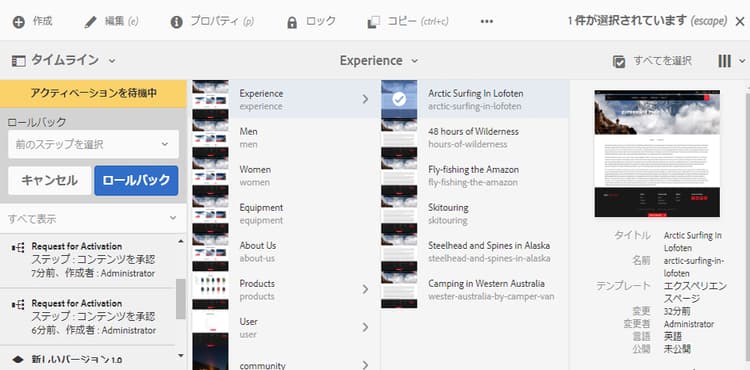Click the 48 hours of Wilderness title
750x370 pixels.
pos(473,131)
